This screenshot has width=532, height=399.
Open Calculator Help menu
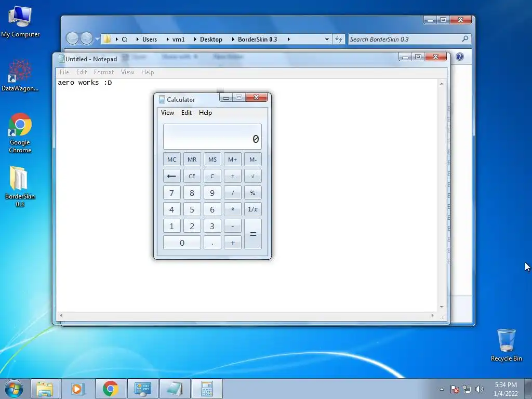pos(205,113)
